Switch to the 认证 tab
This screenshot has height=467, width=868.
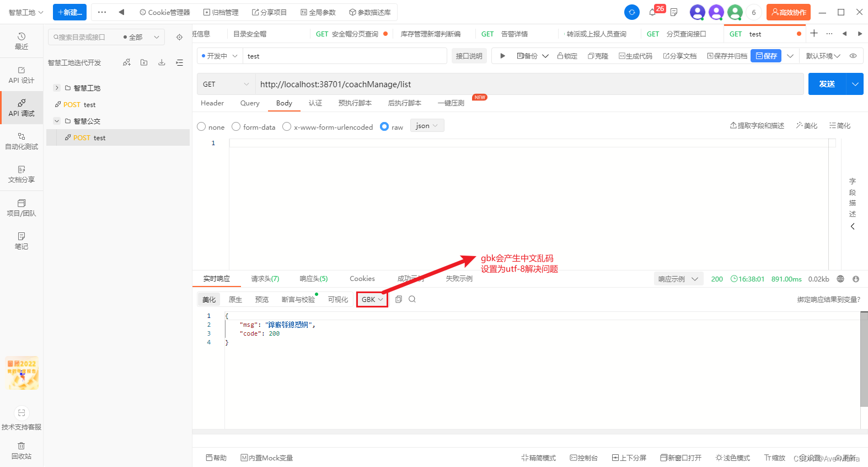pos(315,103)
